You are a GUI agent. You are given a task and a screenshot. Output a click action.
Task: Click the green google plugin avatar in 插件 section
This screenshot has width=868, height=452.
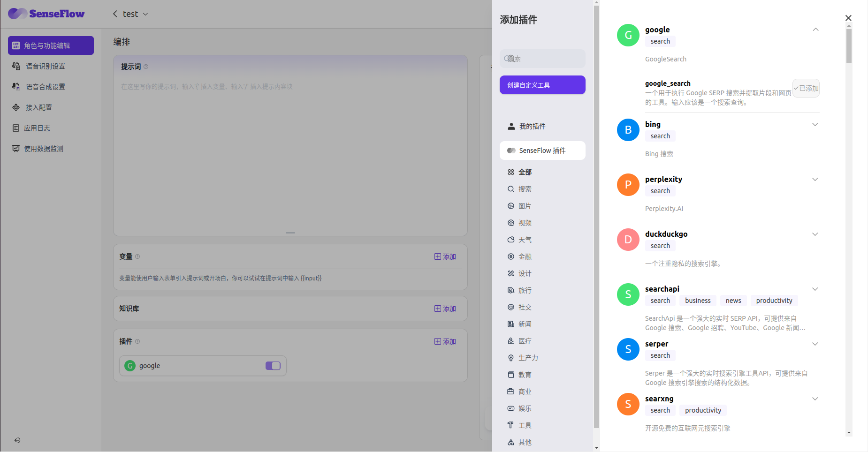[x=130, y=366]
